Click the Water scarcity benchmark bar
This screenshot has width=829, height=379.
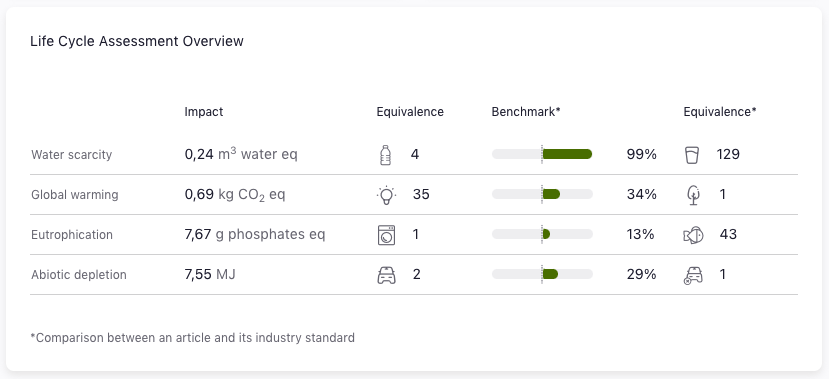pos(542,154)
